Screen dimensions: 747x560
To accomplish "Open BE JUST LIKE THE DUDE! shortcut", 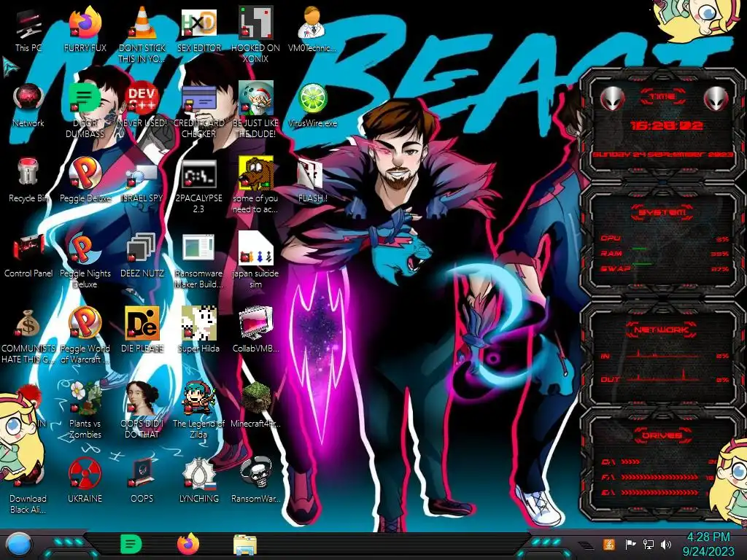I will click(x=256, y=111).
